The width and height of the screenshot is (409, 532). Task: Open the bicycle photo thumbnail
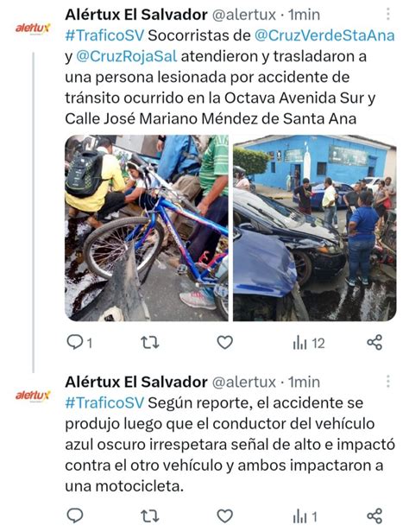pos(147,228)
